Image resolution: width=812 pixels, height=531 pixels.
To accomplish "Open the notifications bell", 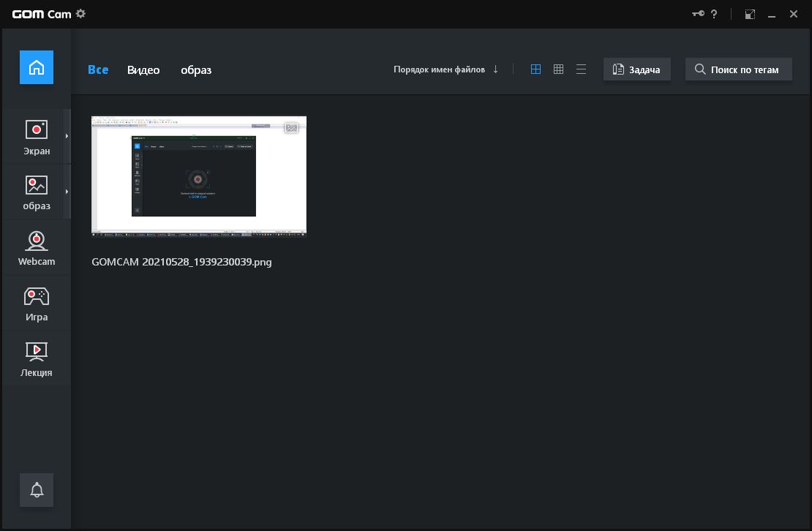I will tap(37, 489).
